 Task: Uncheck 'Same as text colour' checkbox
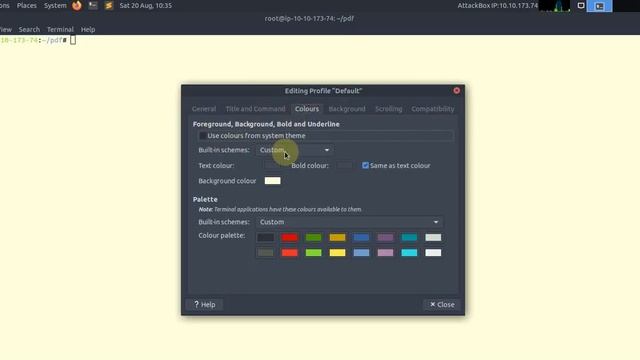pyautogui.click(x=365, y=165)
